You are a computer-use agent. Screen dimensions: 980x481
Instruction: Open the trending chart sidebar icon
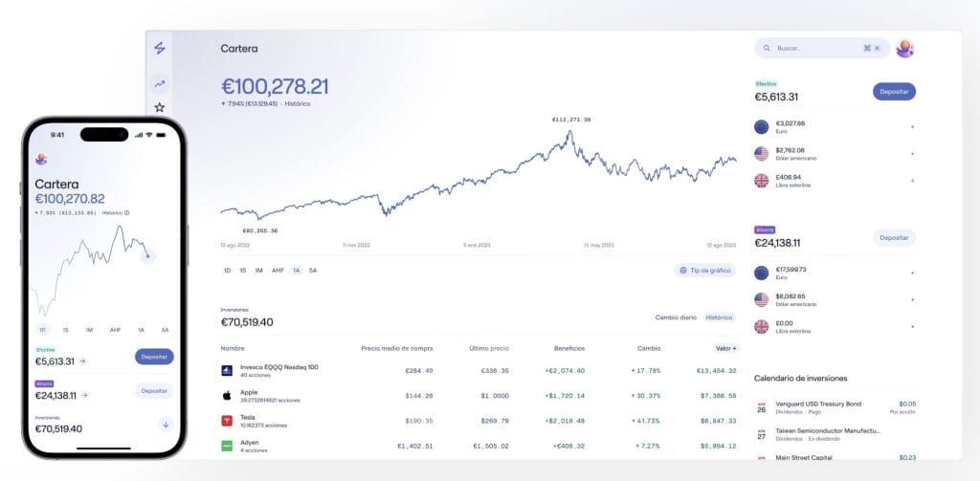(x=160, y=83)
